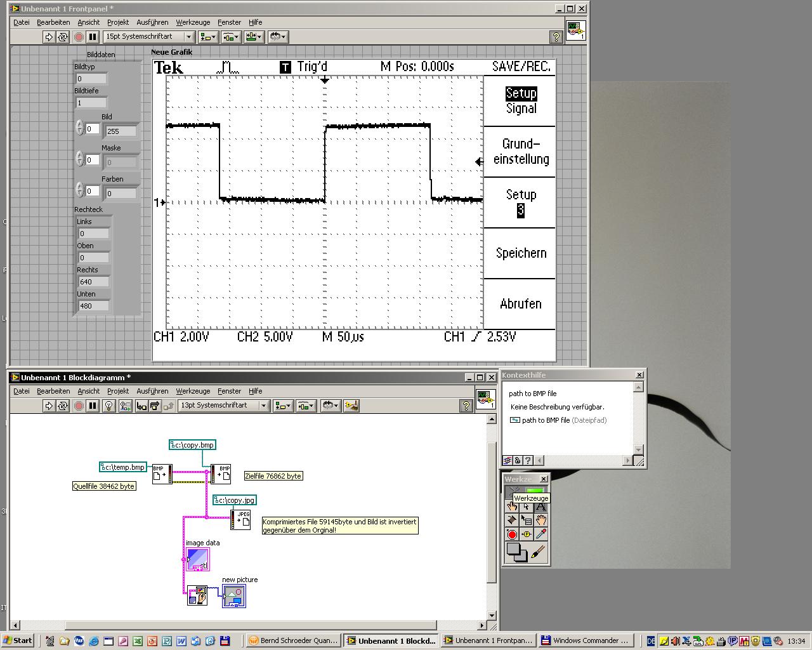
Task: Open the Ausführen menu in Frontpanel window
Action: [x=152, y=22]
